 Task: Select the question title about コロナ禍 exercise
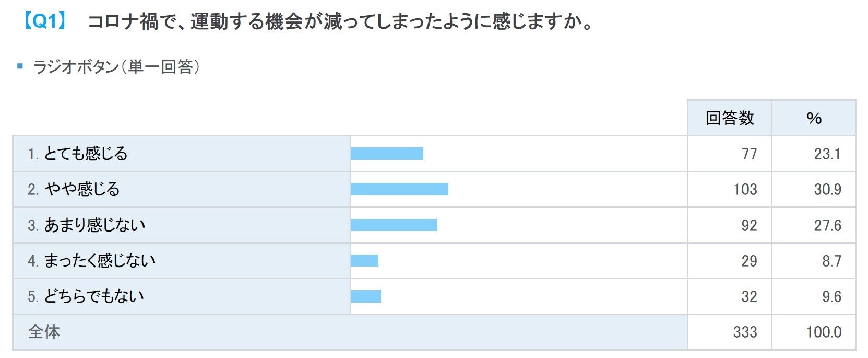coord(340,22)
